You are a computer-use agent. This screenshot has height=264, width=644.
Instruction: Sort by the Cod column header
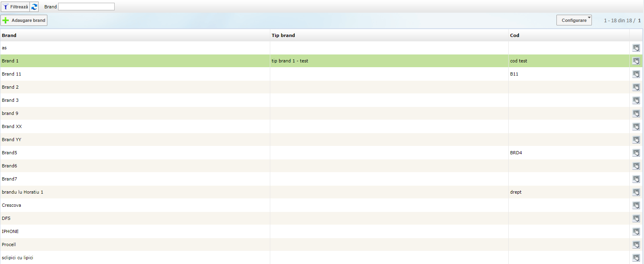click(514, 35)
